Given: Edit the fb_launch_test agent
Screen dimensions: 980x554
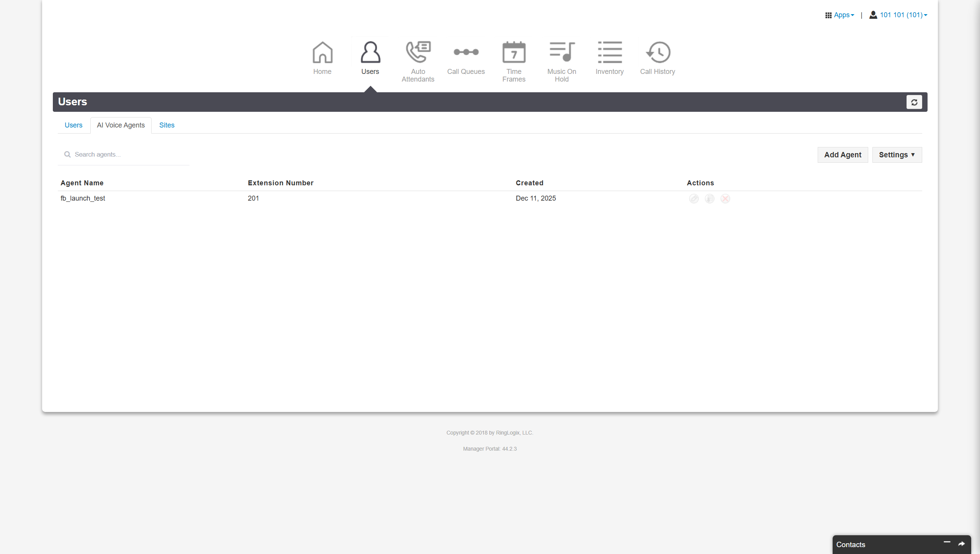Looking at the screenshot, I should point(694,199).
